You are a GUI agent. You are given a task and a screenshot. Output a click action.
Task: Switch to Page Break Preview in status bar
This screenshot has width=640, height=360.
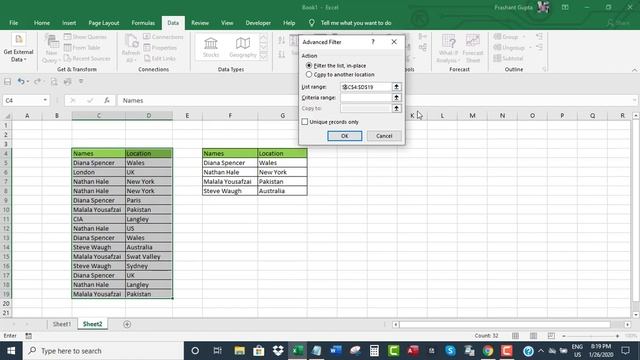click(551, 336)
